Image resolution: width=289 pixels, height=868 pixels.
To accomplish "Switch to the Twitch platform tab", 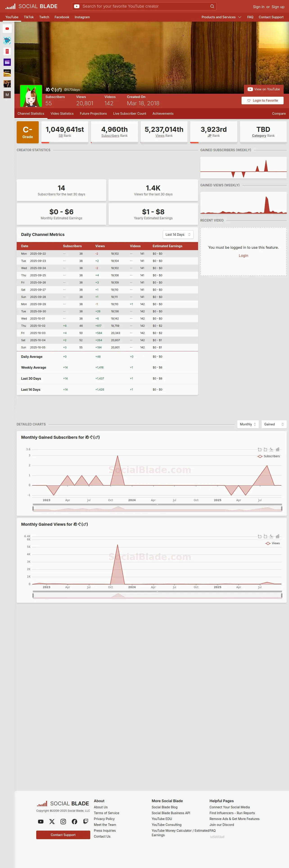I will (44, 17).
